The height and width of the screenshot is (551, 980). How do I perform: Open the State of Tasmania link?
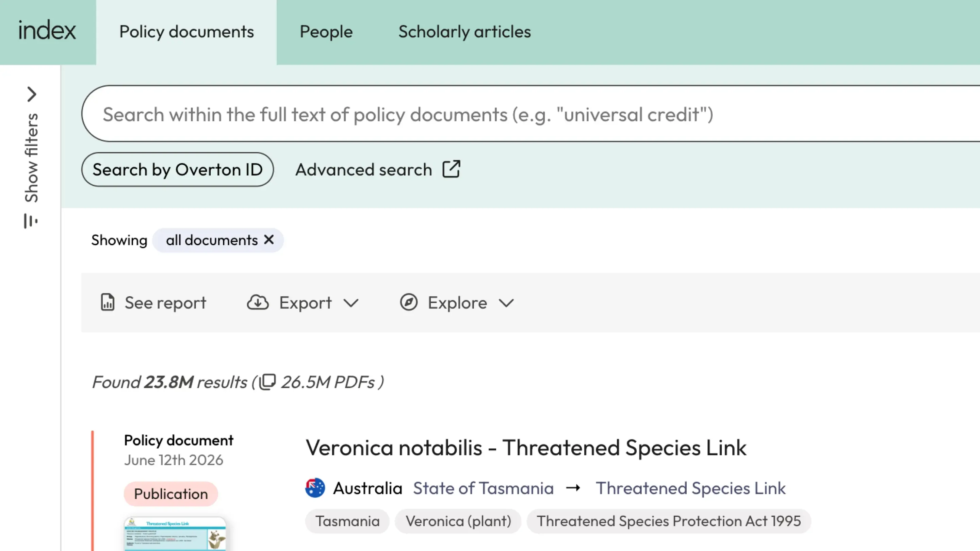tap(483, 488)
